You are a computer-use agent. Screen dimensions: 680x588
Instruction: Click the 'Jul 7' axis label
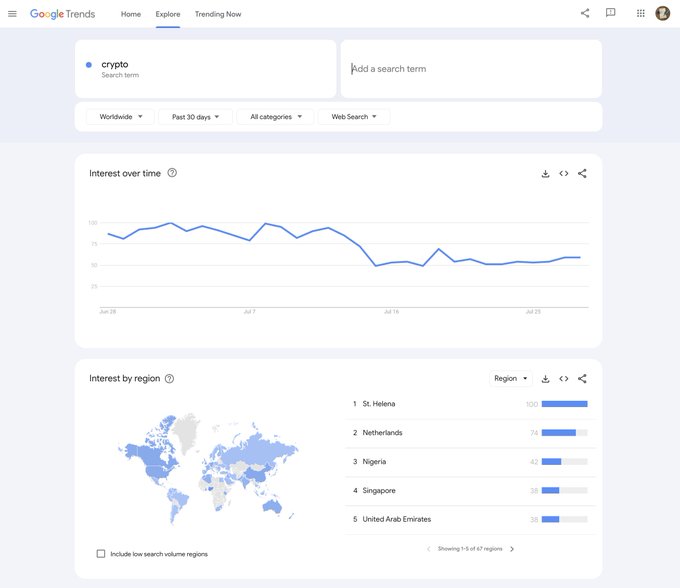tap(249, 312)
